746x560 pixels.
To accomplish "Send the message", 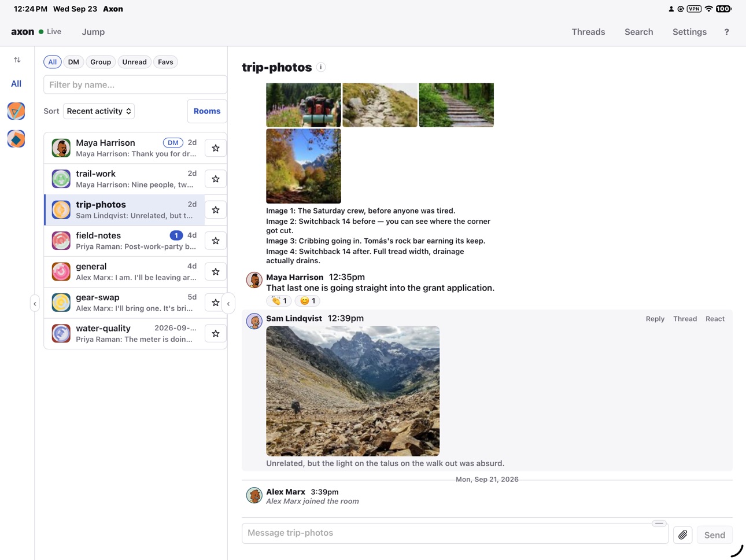I will pyautogui.click(x=715, y=535).
